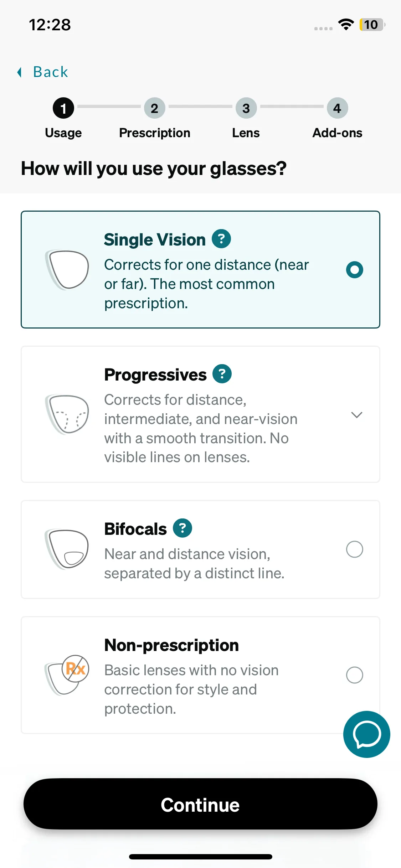Tap the Back link text
Viewport: 401px width, 868px height.
pos(51,72)
